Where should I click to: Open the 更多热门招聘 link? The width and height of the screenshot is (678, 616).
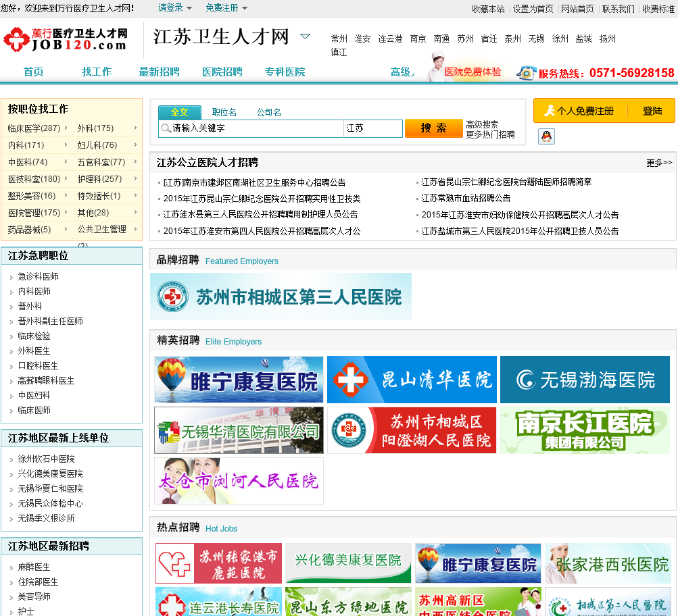point(490,134)
